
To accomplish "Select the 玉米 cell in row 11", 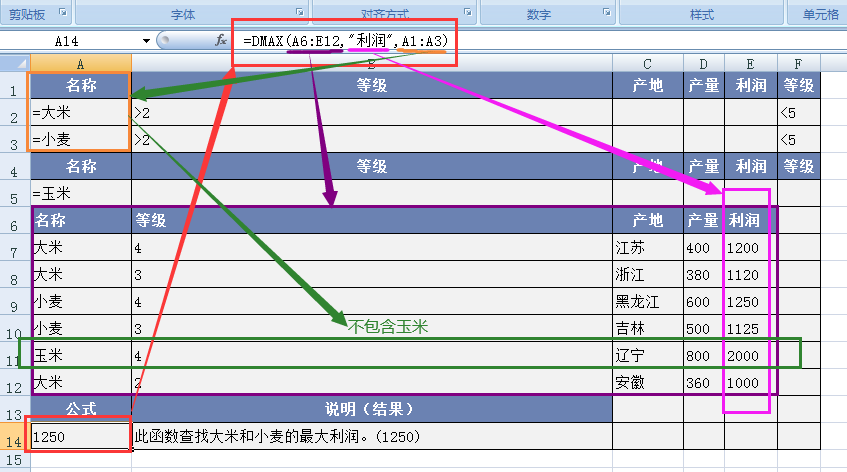I will 80,355.
